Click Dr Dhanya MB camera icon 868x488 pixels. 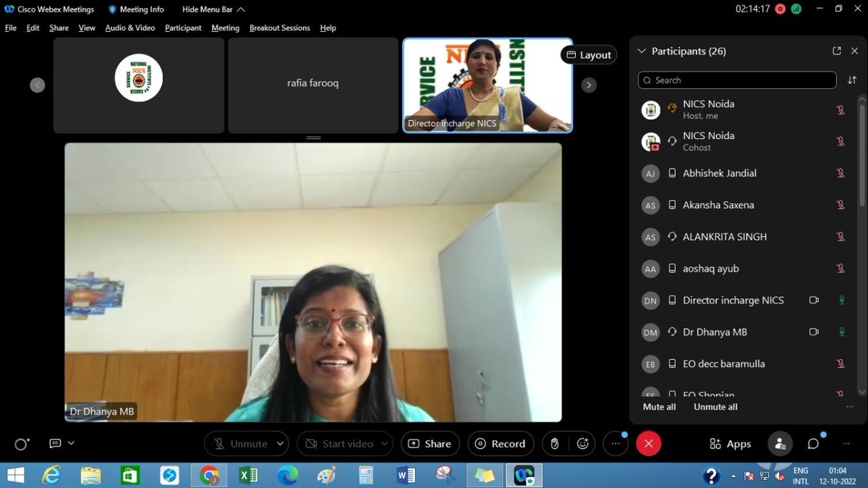tap(814, 332)
